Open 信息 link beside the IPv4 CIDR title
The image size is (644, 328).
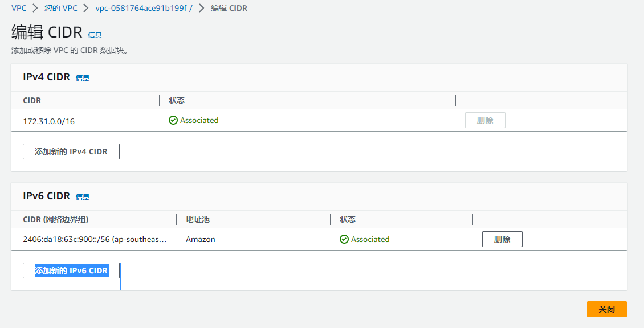(x=83, y=78)
